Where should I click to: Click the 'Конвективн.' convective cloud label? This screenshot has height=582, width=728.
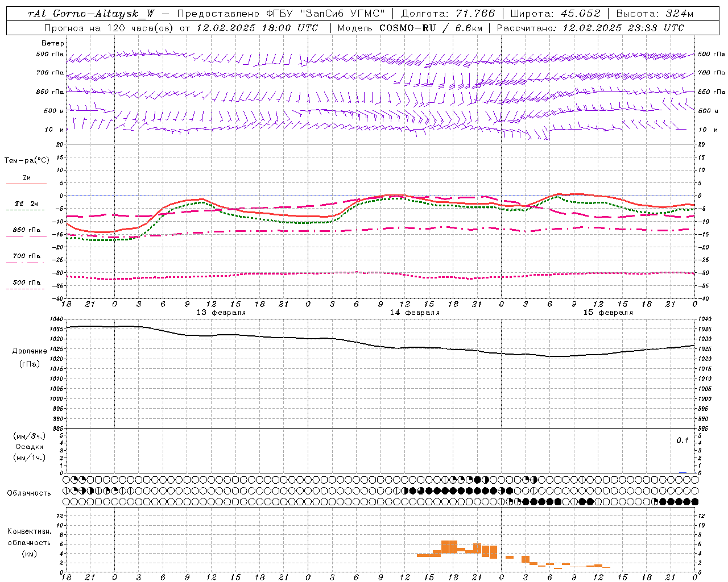29,531
